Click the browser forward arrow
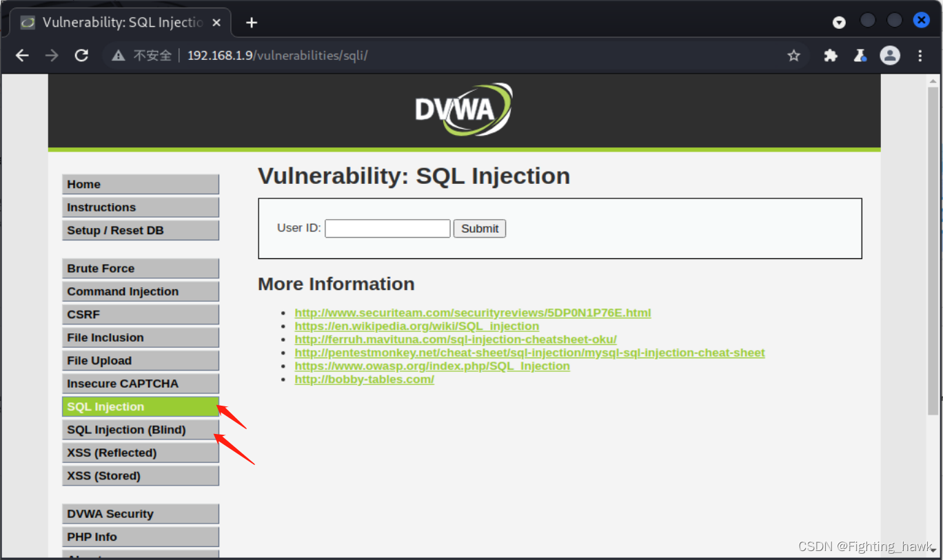The image size is (943, 560). click(x=52, y=56)
